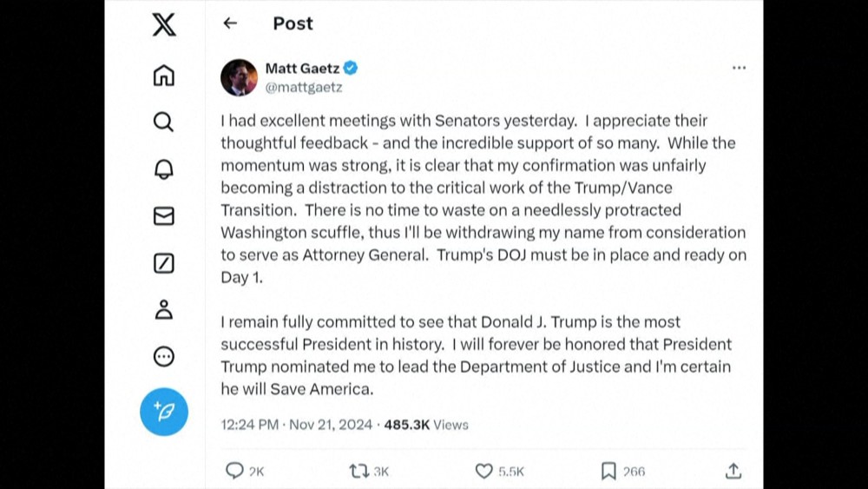Go back using the arrow icon
868x489 pixels.
(230, 23)
